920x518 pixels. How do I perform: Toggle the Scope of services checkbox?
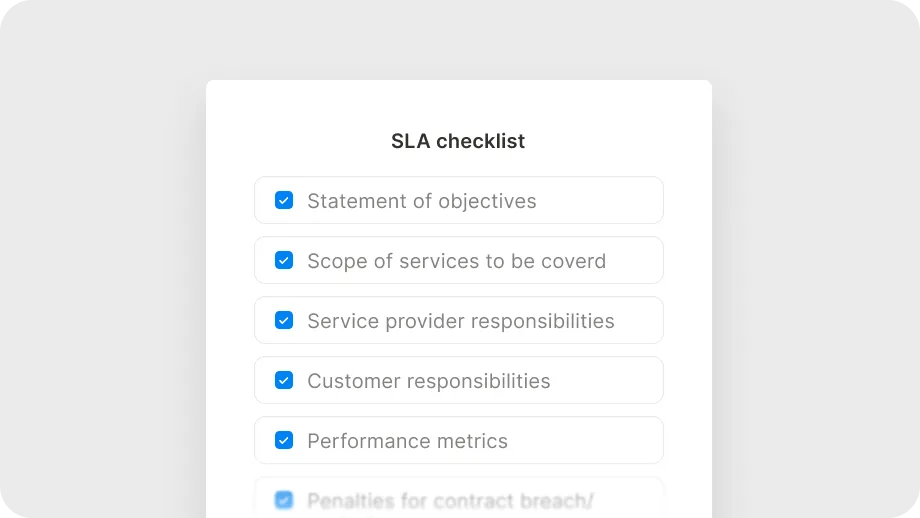click(284, 260)
